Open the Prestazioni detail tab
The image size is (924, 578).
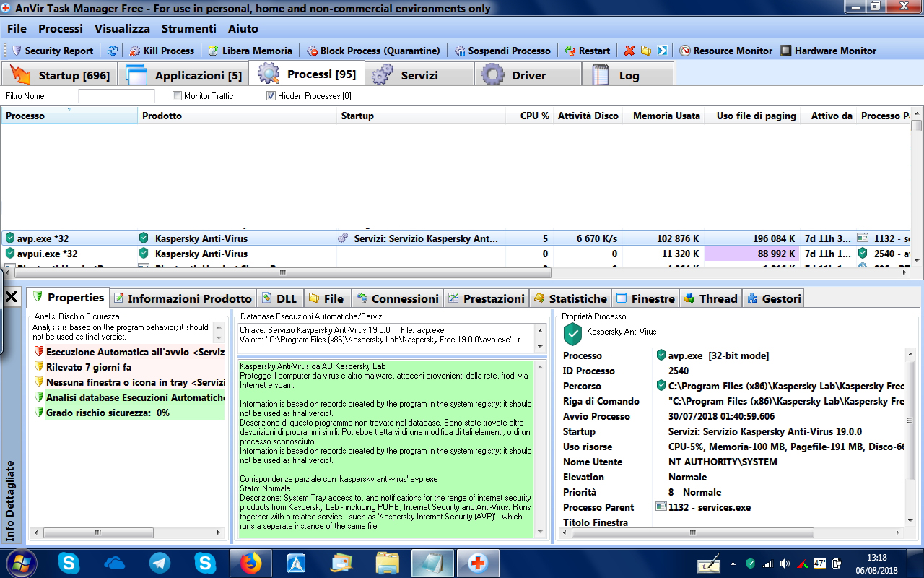click(487, 298)
